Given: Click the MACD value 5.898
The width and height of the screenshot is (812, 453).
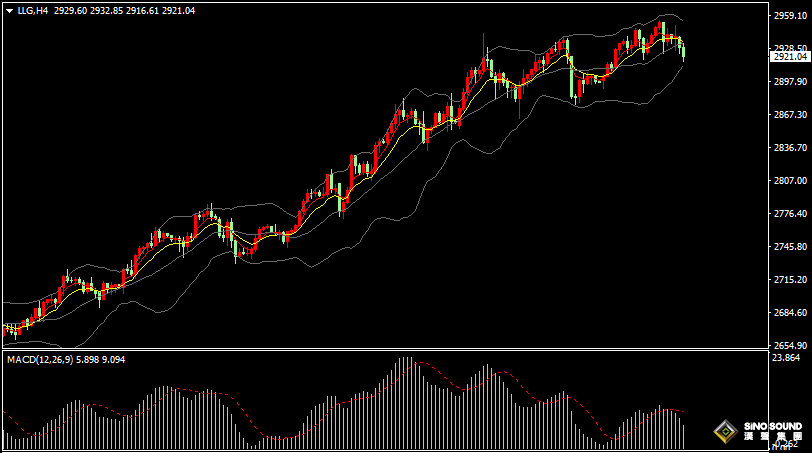Looking at the screenshot, I should coord(88,359).
